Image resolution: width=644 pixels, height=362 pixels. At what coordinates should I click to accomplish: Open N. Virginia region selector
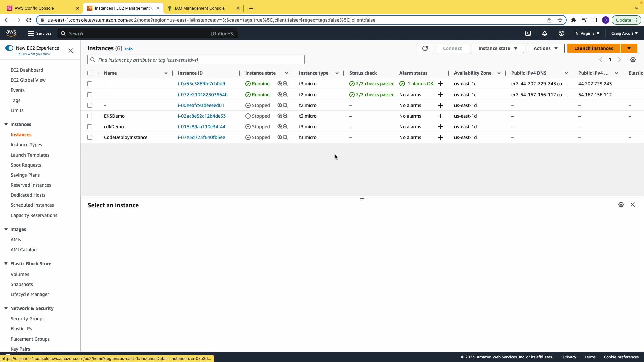click(587, 33)
